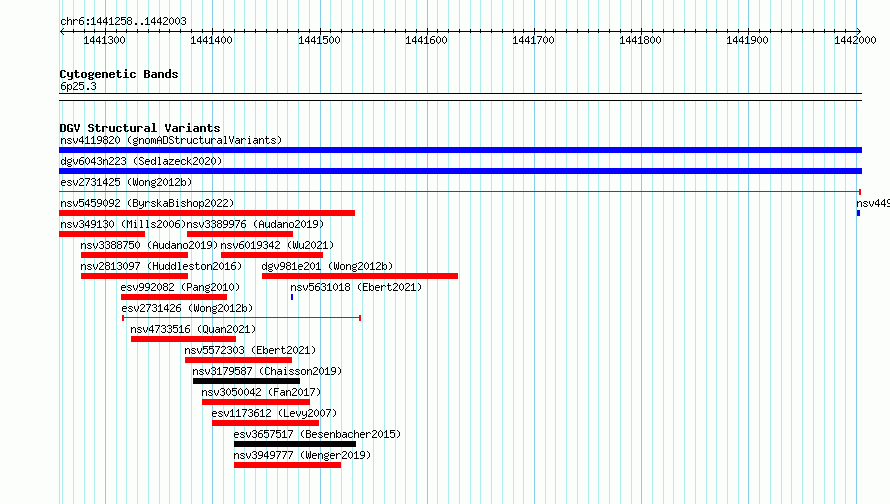Select esv3657517 (Besenbacher2015) label
The image size is (890, 504).
[317, 434]
